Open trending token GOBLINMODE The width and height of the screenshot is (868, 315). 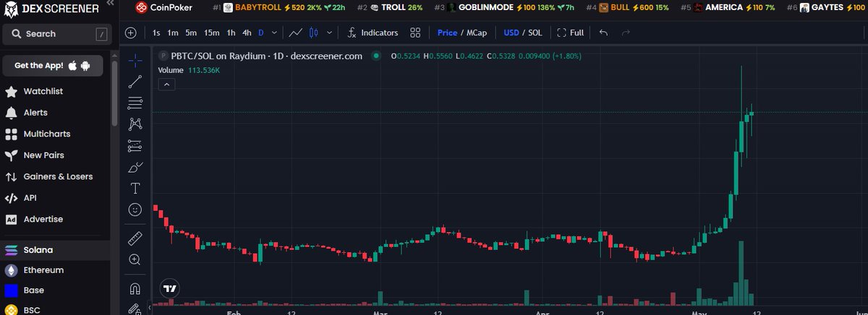coord(505,7)
